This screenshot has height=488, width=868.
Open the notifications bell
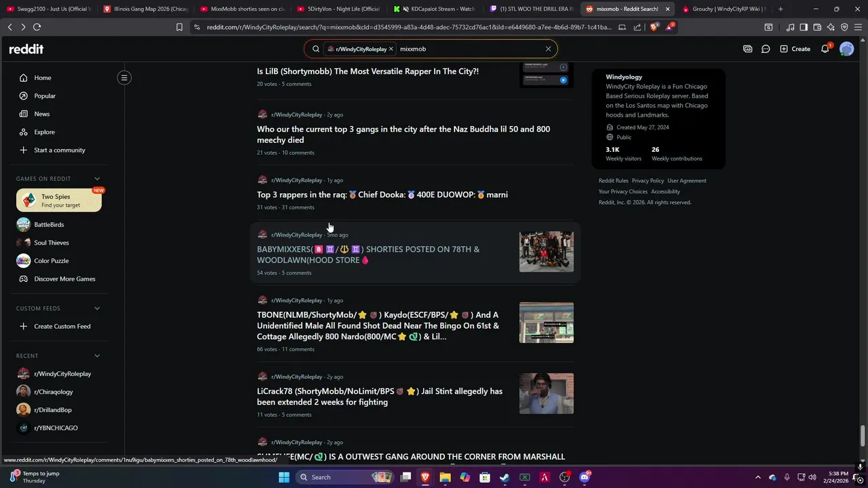825,49
